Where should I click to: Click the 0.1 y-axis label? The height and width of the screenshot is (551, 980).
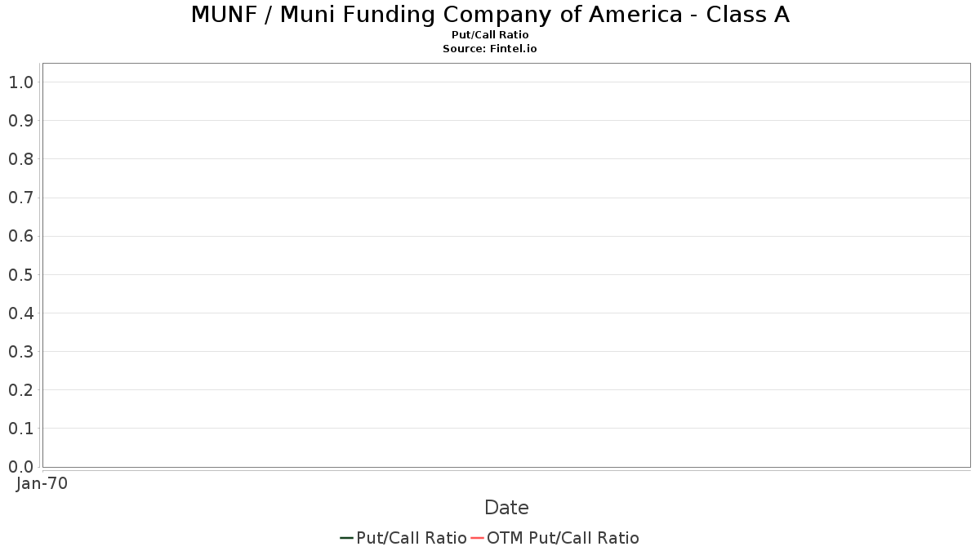tap(20, 429)
